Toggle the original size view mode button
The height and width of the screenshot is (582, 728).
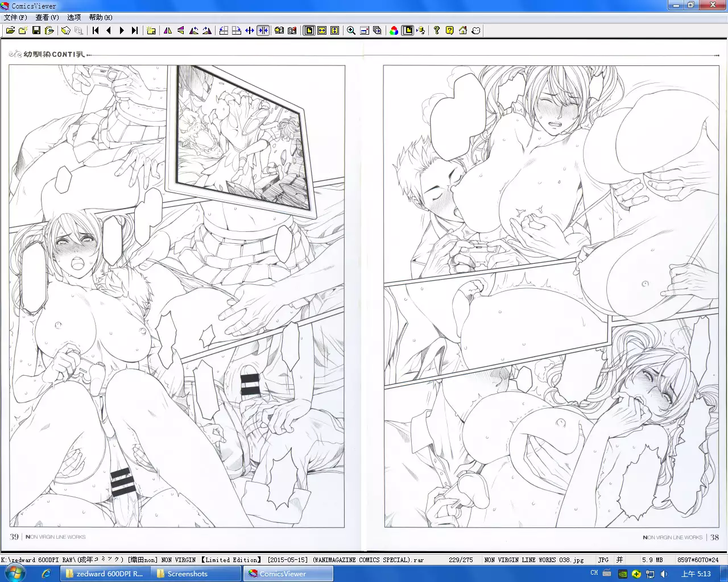309,31
